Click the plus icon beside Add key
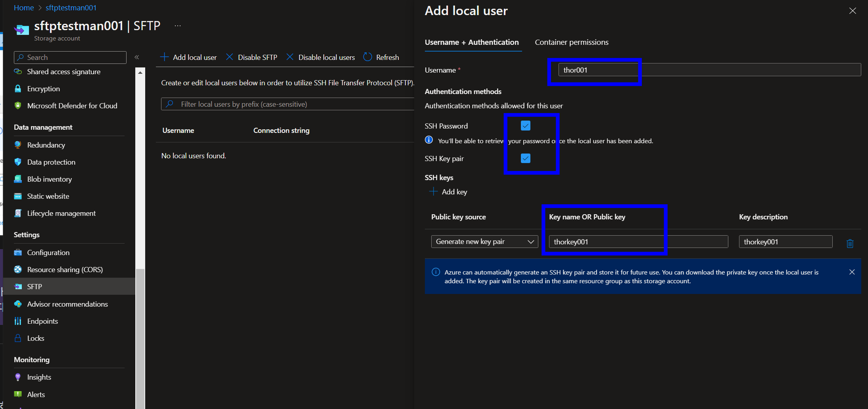The height and width of the screenshot is (409, 868). 433,192
